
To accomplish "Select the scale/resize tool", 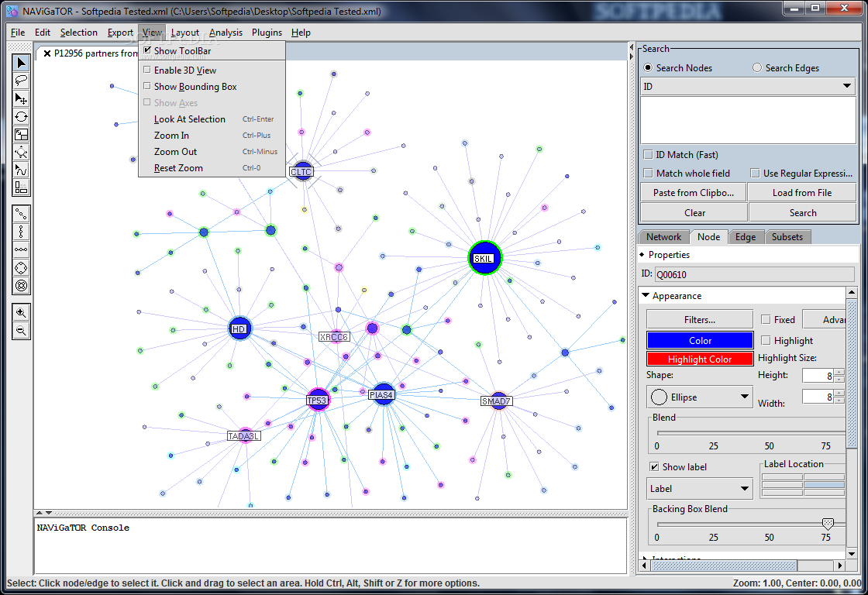I will tap(21, 134).
